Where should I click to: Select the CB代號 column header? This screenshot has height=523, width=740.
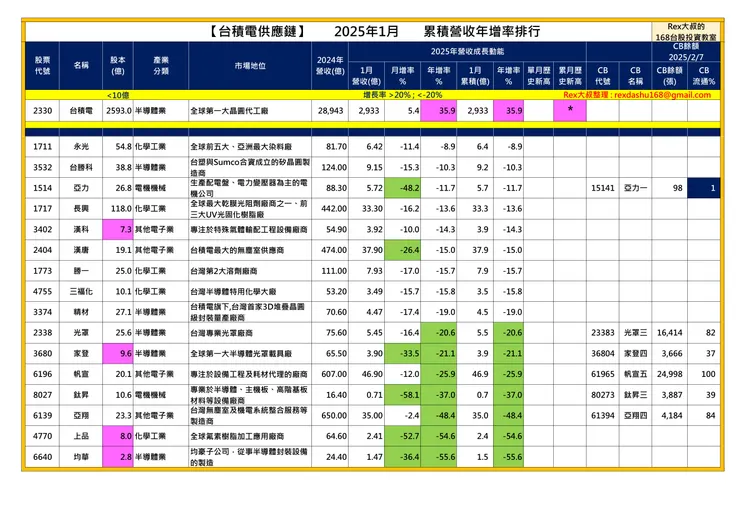(x=603, y=76)
